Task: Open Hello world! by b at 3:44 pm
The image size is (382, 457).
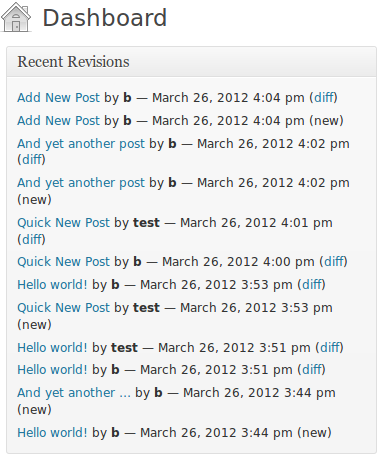Action: point(52,433)
